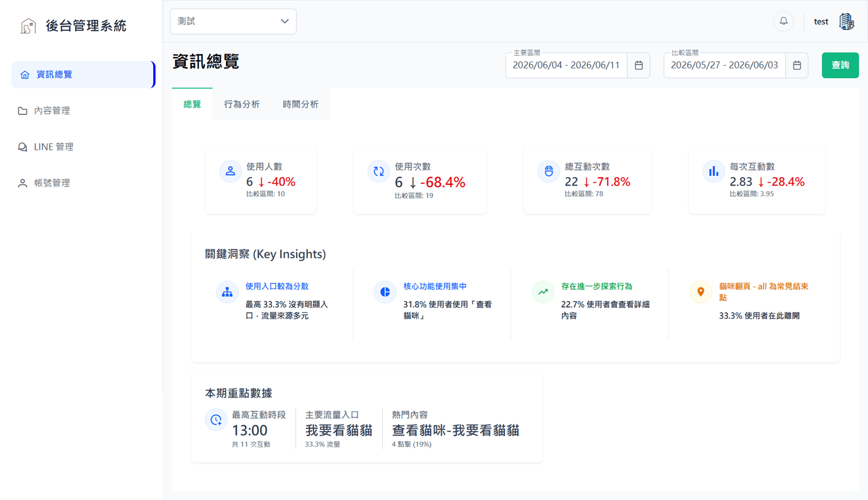Open the calendar picker for 主要區間
The image size is (868, 500).
click(639, 65)
